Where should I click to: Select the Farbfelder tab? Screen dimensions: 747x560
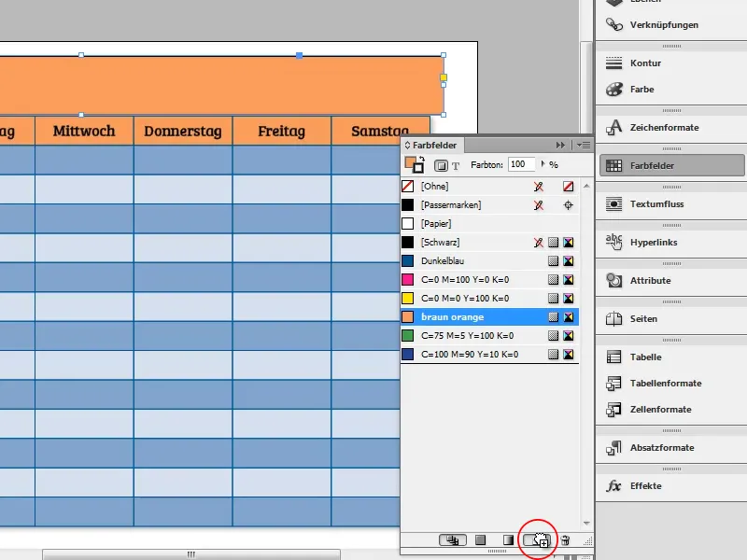click(434, 145)
